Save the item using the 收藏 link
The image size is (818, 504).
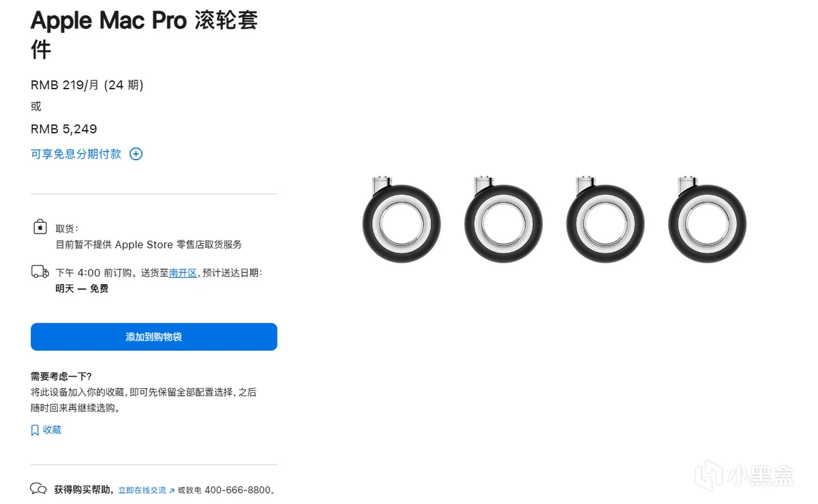point(52,430)
